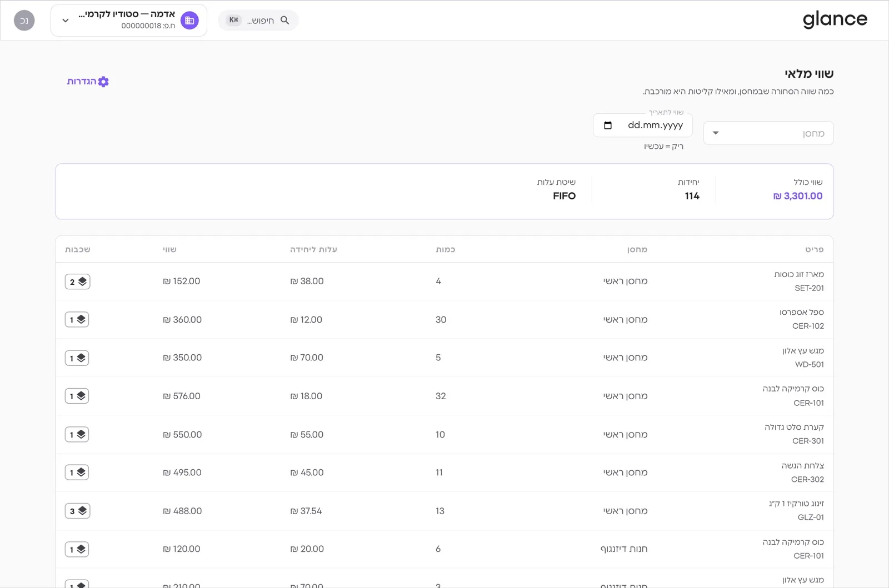Viewport: 889px width, 588px height.
Task: Show layers for the CER-101 חנות דיזנגוף row
Action: pos(77,549)
